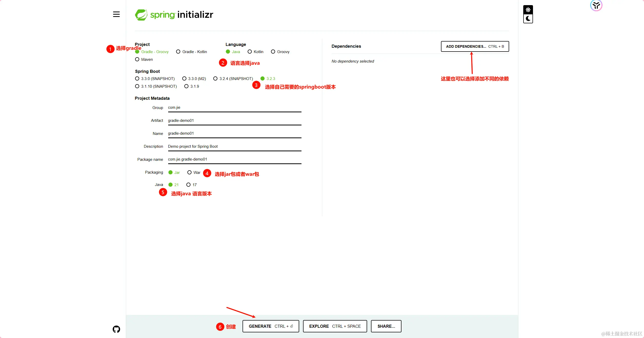Choose Groovy as the language
The height and width of the screenshot is (338, 644).
click(x=280, y=52)
